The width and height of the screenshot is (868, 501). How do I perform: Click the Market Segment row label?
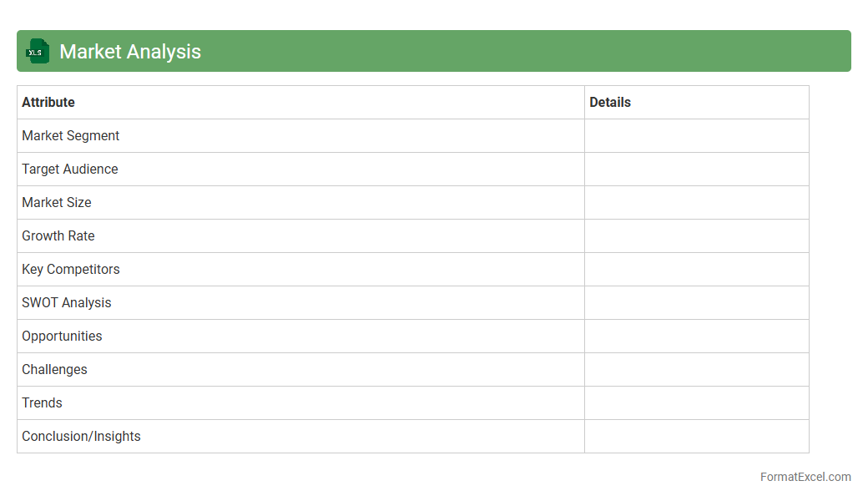pyautogui.click(x=71, y=135)
